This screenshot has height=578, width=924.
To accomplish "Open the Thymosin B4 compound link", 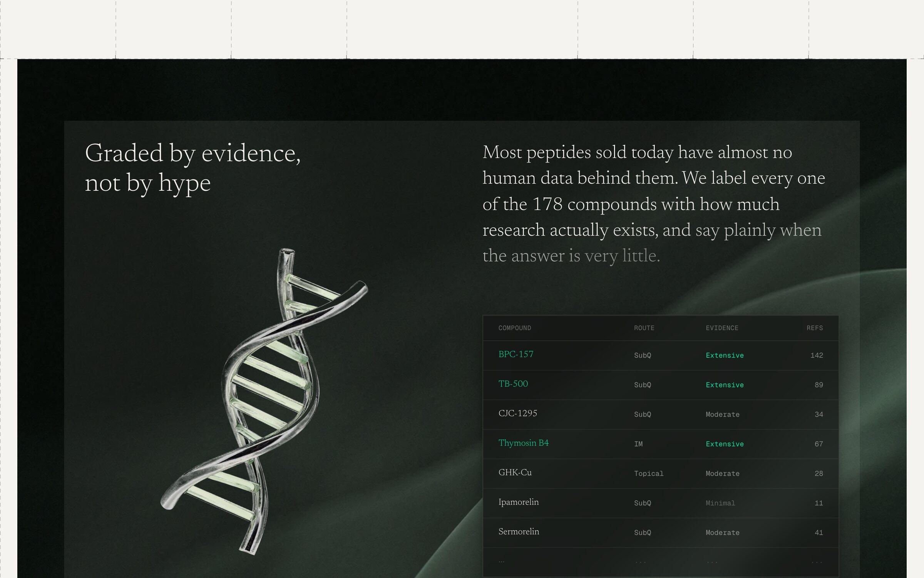I will tap(523, 443).
